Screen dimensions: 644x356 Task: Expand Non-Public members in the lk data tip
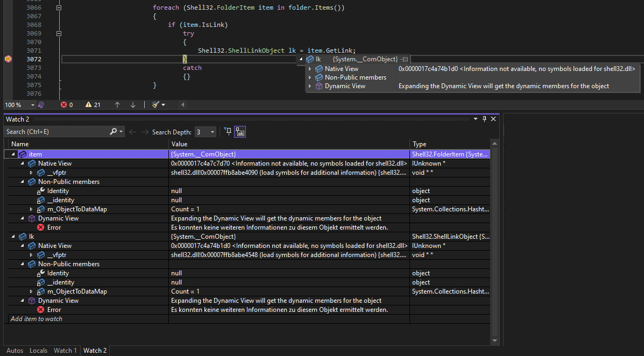pyautogui.click(x=310, y=77)
